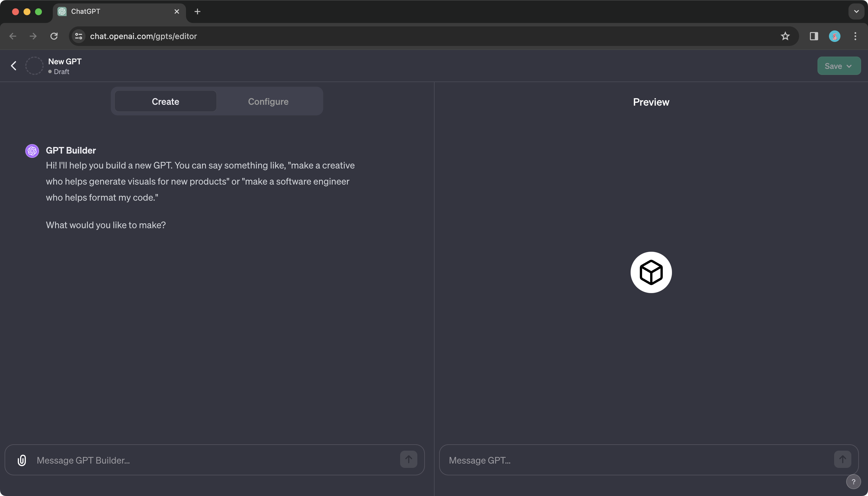This screenshot has width=868, height=496.
Task: Click the Message GPT preview input field
Action: 637,460
